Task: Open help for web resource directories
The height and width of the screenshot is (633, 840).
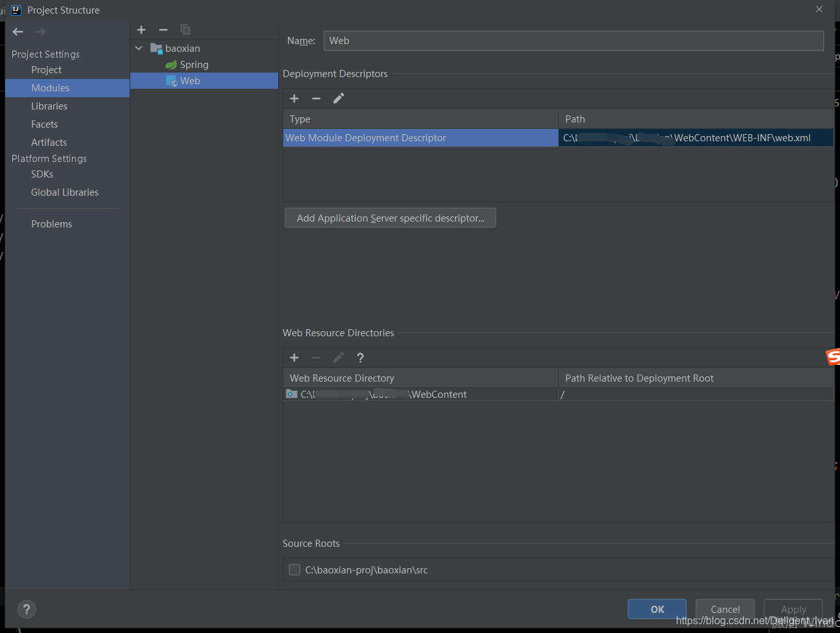Action: pyautogui.click(x=360, y=358)
